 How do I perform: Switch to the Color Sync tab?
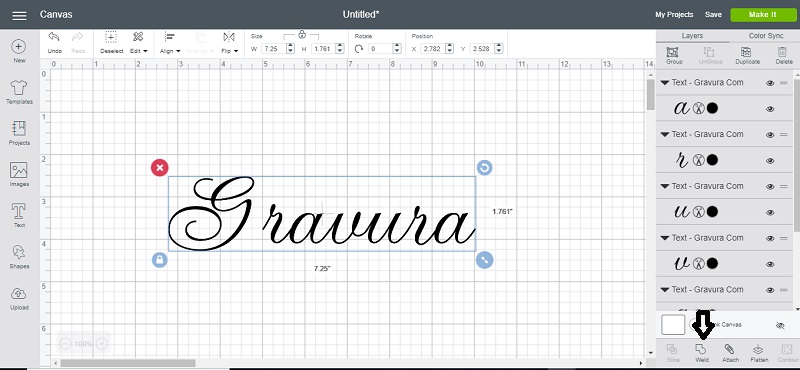pyautogui.click(x=765, y=36)
